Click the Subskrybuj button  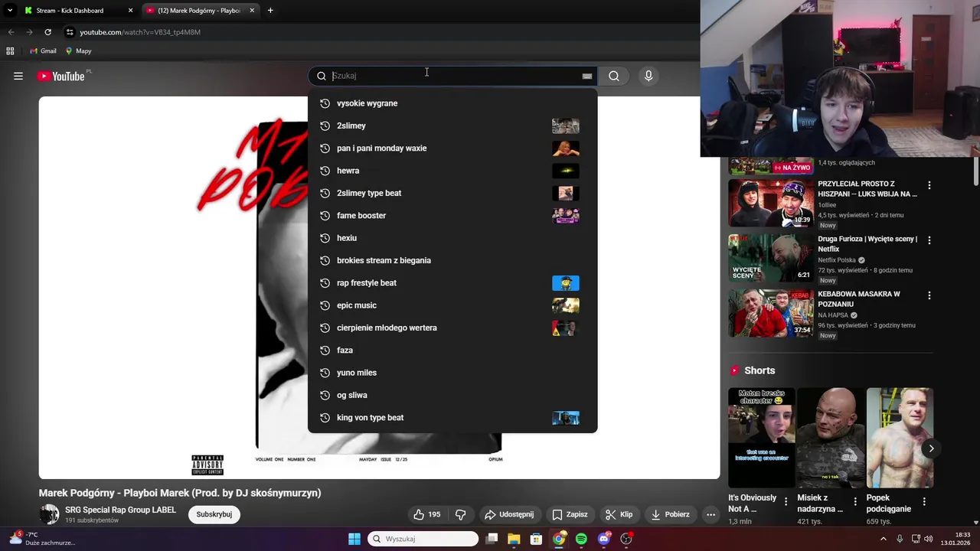tap(214, 514)
